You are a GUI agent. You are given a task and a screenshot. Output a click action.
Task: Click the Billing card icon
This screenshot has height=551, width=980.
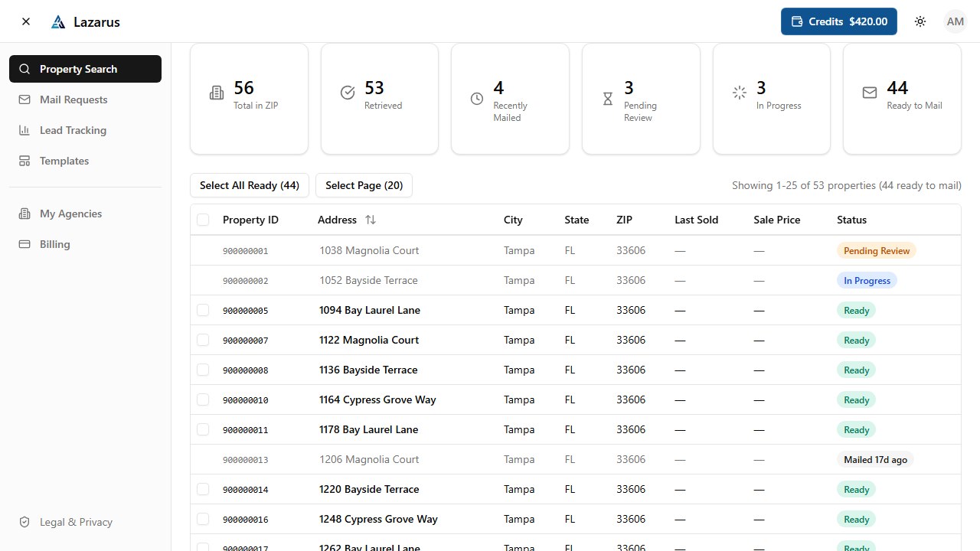(x=24, y=244)
